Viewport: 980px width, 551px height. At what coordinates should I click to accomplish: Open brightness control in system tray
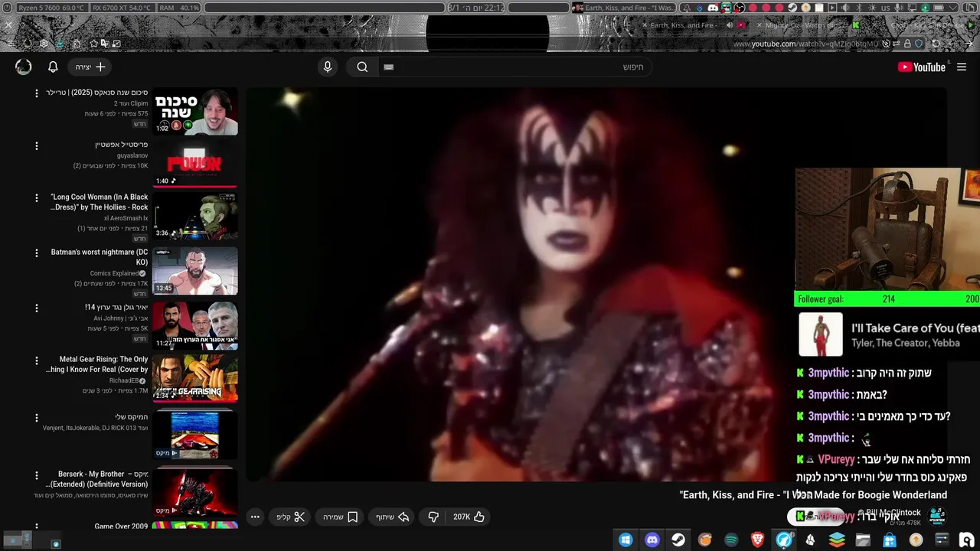[872, 8]
